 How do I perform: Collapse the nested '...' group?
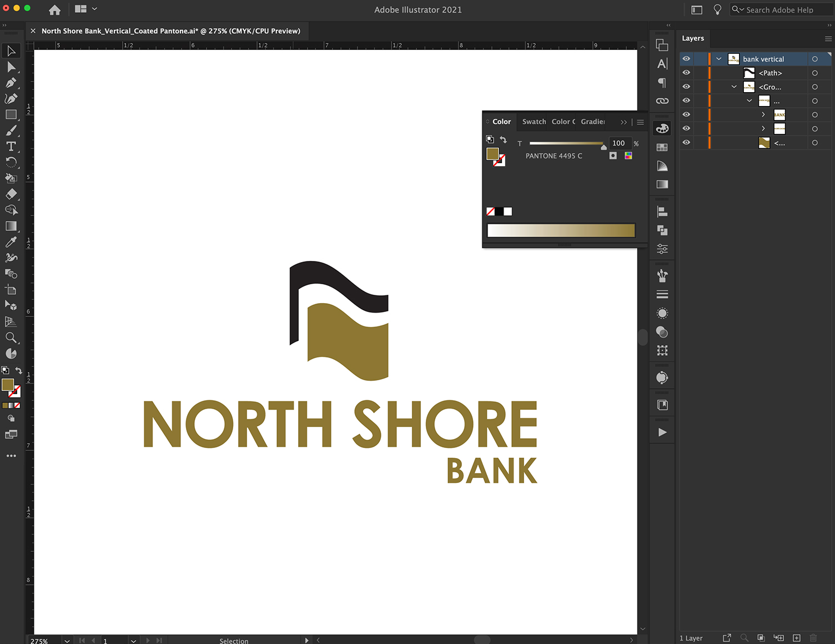pos(749,100)
